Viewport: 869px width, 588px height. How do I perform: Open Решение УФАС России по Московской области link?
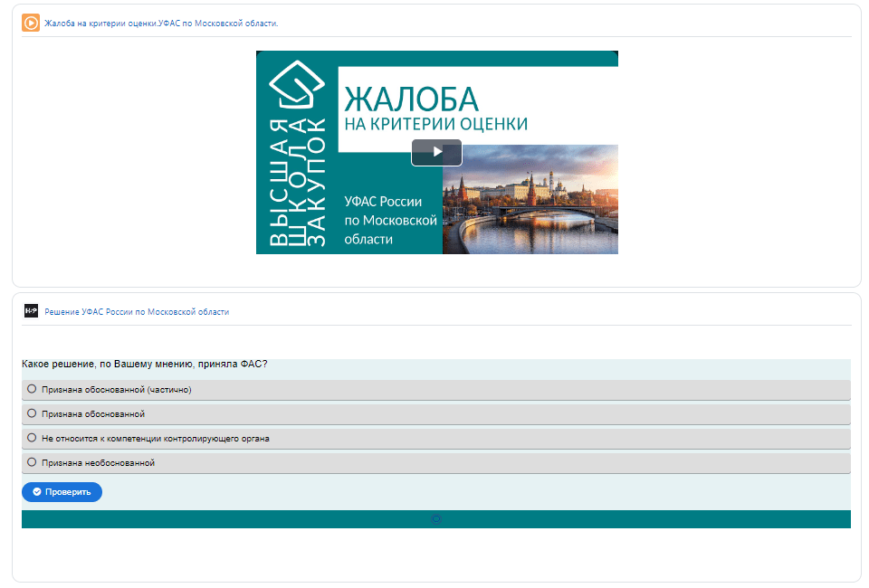137,312
